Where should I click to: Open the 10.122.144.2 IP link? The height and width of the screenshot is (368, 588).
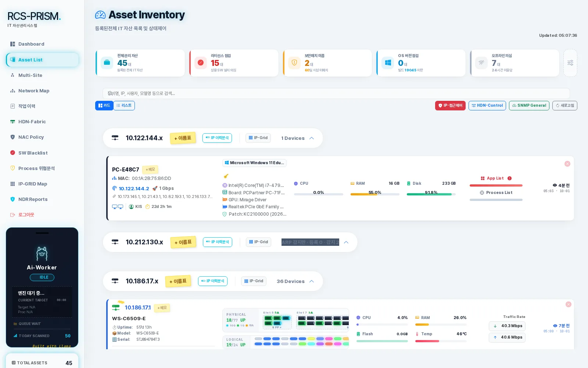tap(134, 188)
